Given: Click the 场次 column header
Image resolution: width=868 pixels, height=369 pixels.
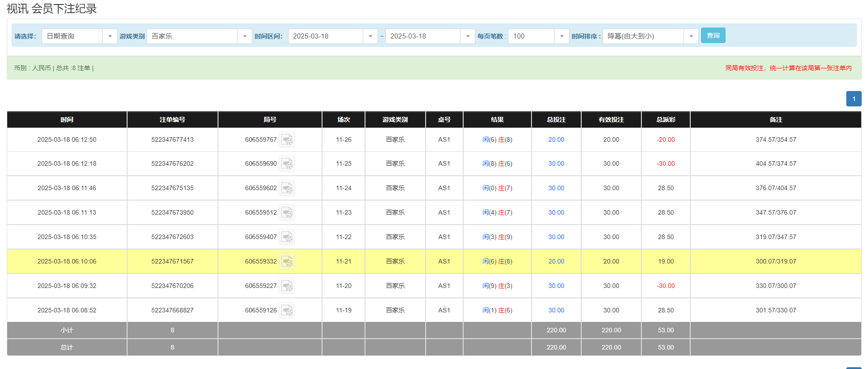Looking at the screenshot, I should (x=344, y=120).
